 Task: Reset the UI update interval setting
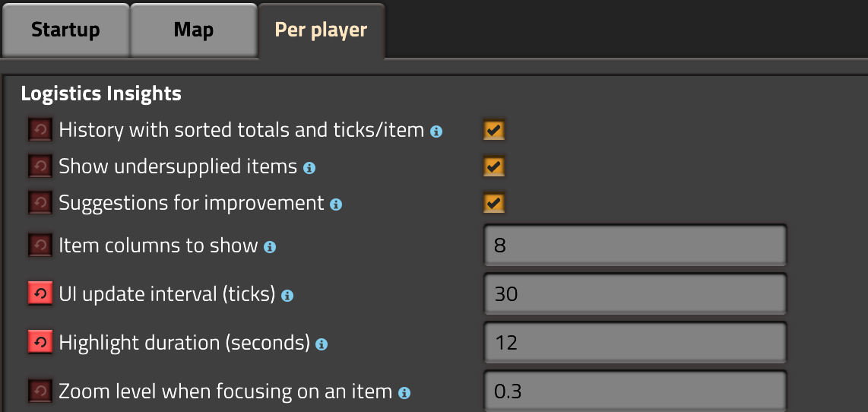point(39,294)
